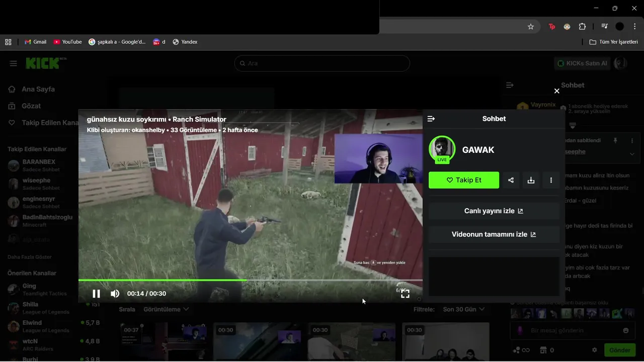The image size is (644, 362).
Task: Open the Kick user profile avatar
Action: click(621, 63)
